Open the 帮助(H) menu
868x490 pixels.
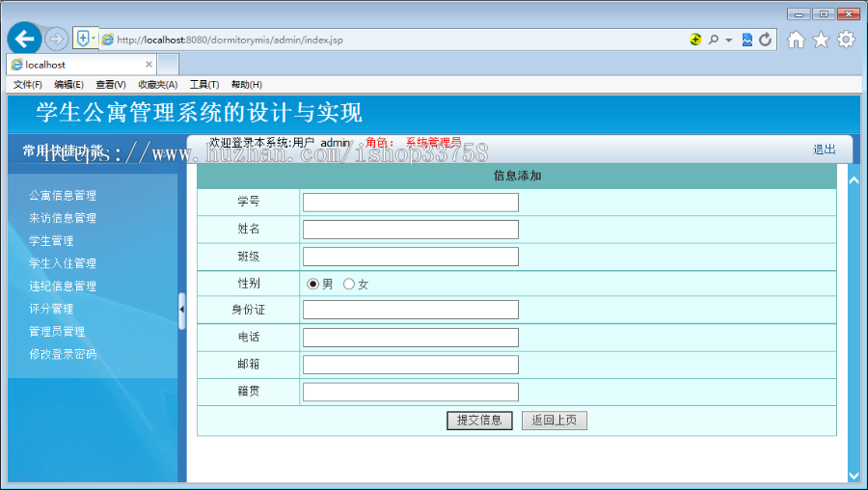[x=246, y=84]
